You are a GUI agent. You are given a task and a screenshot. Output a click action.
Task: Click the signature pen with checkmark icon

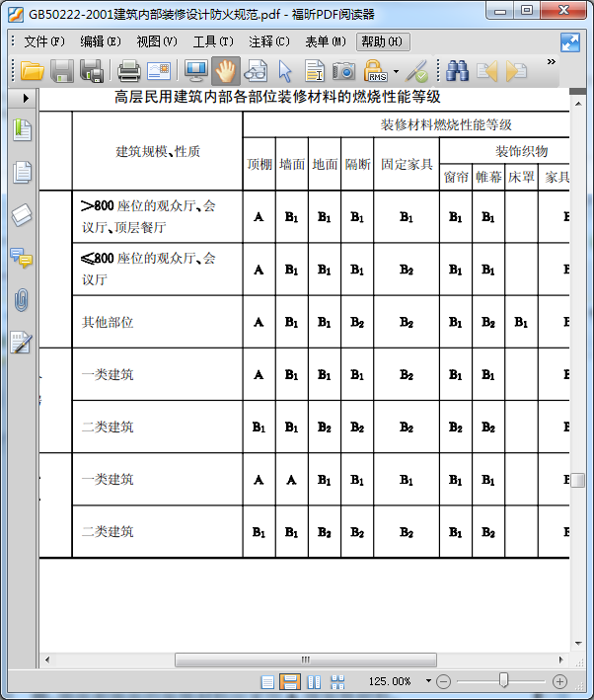[x=416, y=71]
